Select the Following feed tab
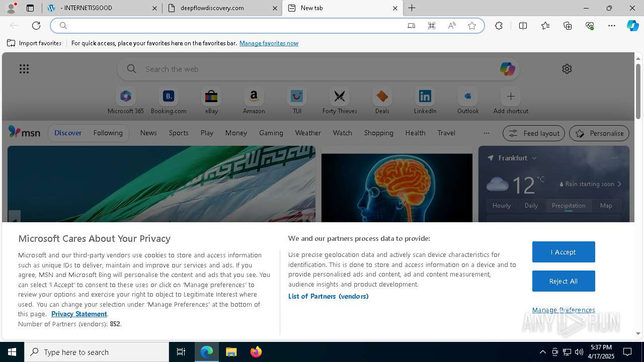644x362 pixels. click(108, 133)
